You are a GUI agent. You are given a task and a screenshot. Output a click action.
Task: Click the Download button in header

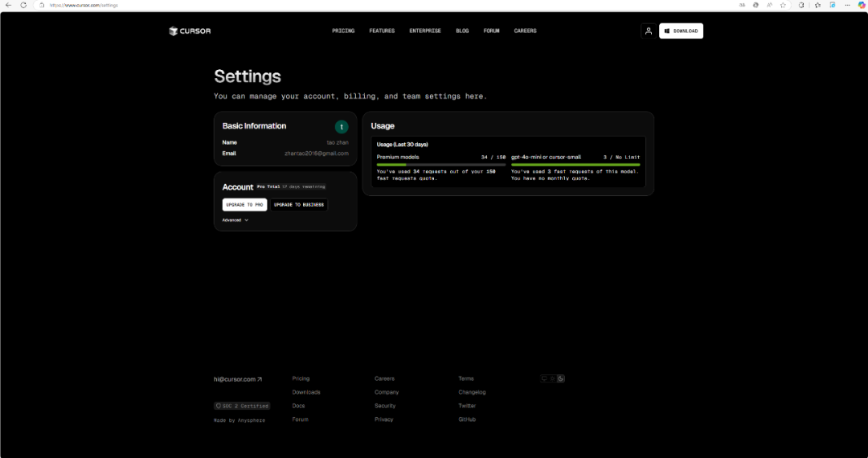pyautogui.click(x=681, y=31)
